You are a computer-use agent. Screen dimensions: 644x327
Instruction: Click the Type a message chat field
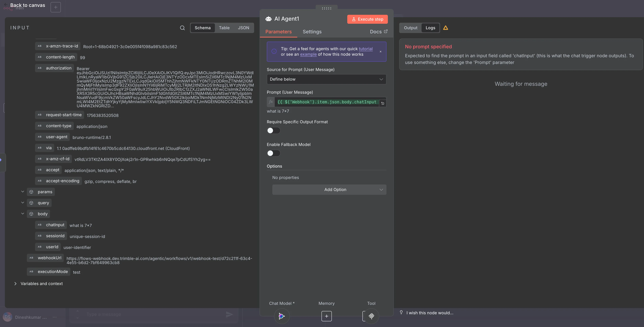pyautogui.click(x=154, y=314)
